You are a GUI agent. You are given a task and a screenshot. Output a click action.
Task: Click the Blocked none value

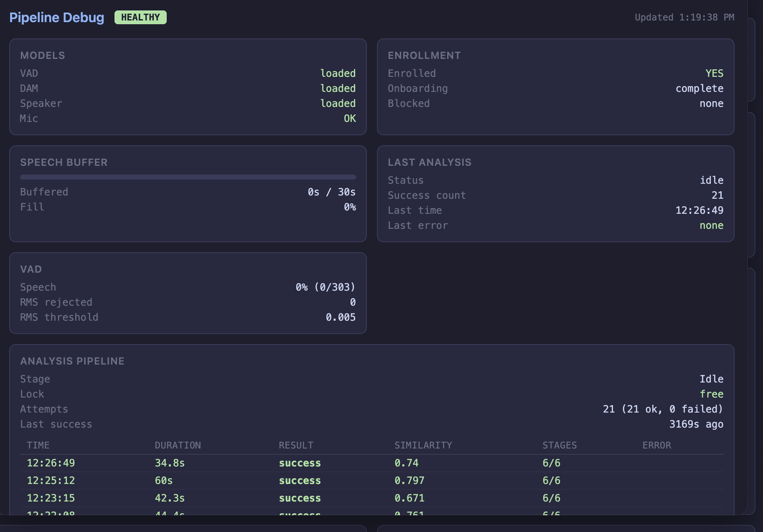click(x=712, y=104)
